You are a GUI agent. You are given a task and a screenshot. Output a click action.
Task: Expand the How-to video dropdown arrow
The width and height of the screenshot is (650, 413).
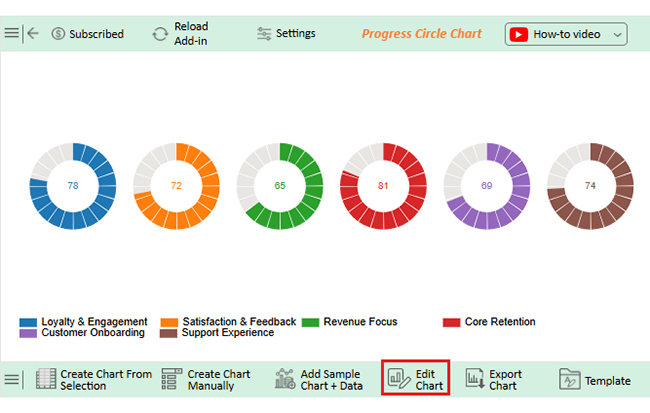pos(616,34)
